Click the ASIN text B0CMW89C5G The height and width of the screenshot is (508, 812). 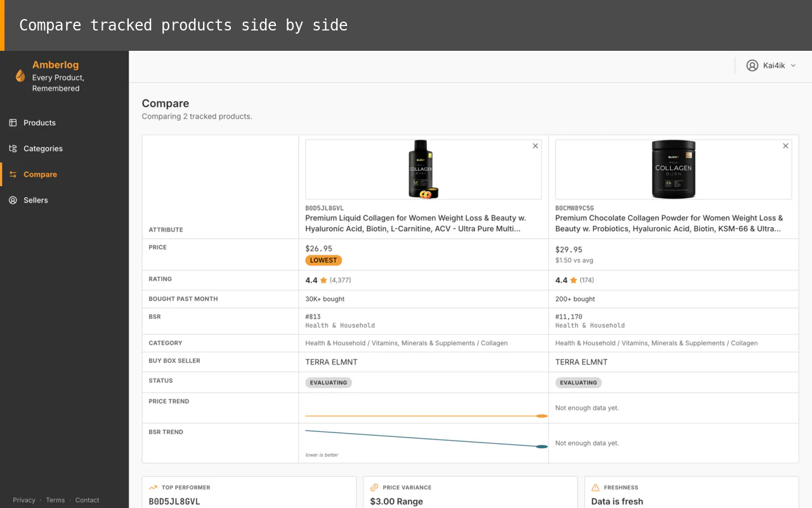point(575,208)
